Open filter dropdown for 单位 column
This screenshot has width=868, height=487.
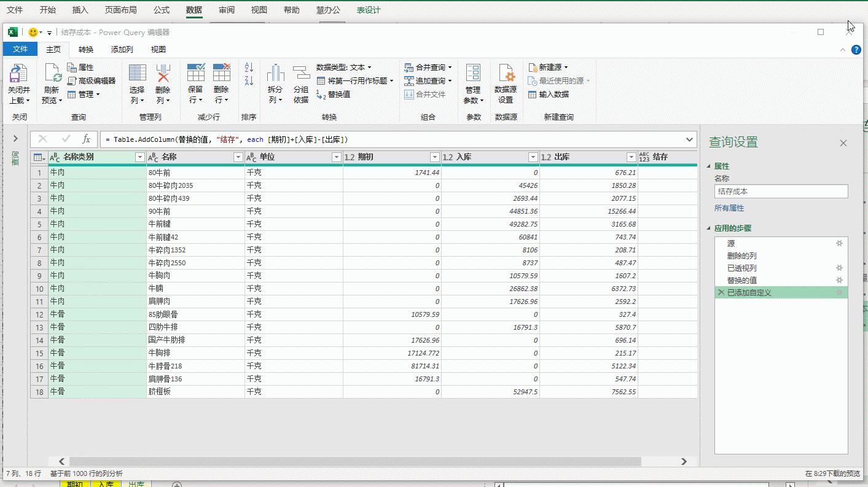pos(336,158)
